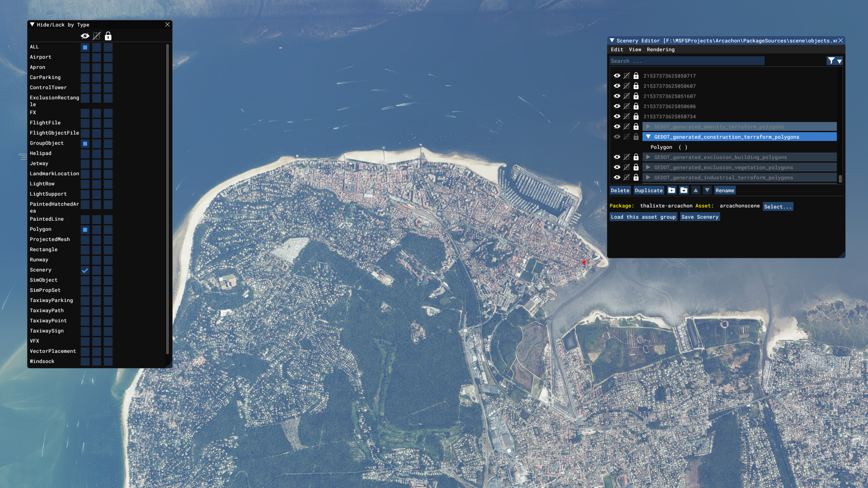Expand GEDOT_generated_amenity_terraform_polygons group
868x488 pixels.
[648, 127]
